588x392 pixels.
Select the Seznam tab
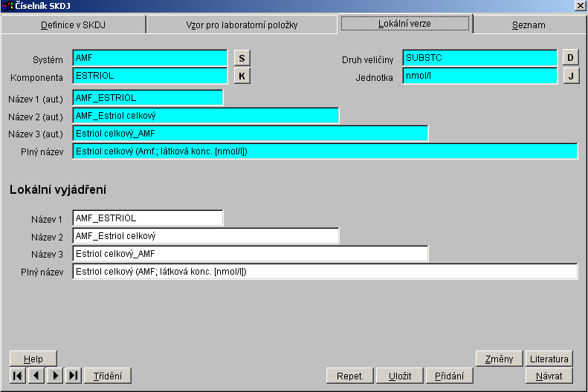[528, 25]
